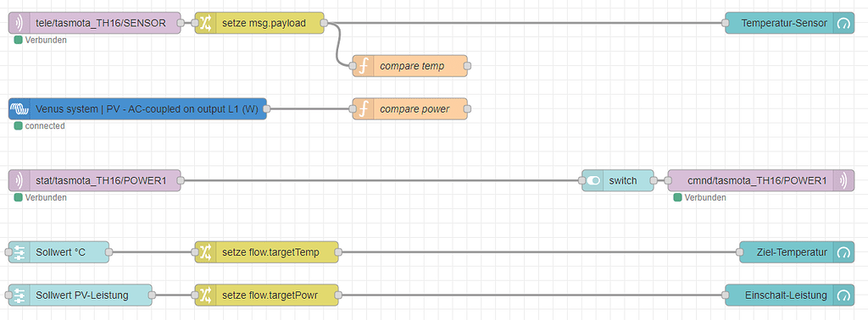Click the MQTT icon on tele/tasmota_TH16/SENSOR node
The height and width of the screenshot is (320, 868).
point(19,23)
